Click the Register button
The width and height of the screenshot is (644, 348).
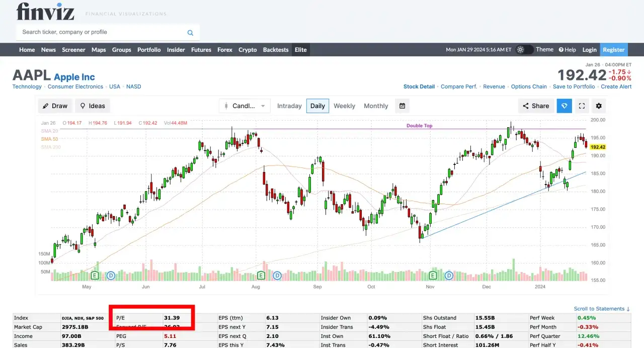tap(613, 50)
